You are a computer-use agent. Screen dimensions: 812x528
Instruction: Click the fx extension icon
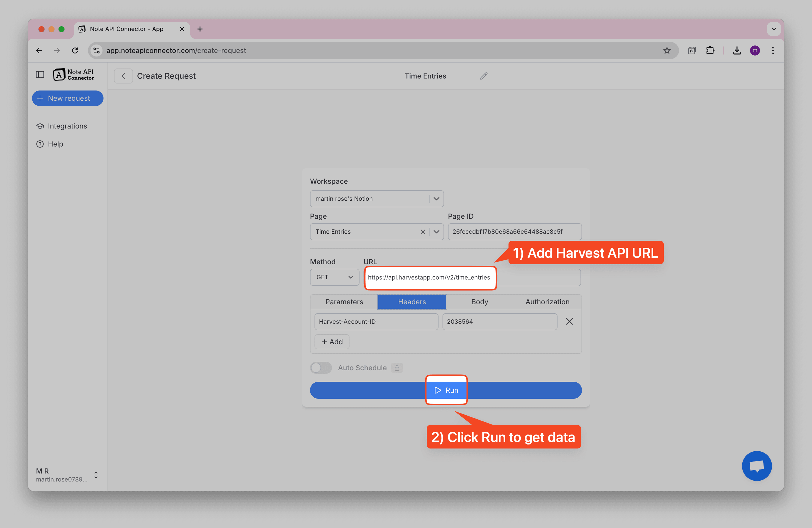(691, 50)
